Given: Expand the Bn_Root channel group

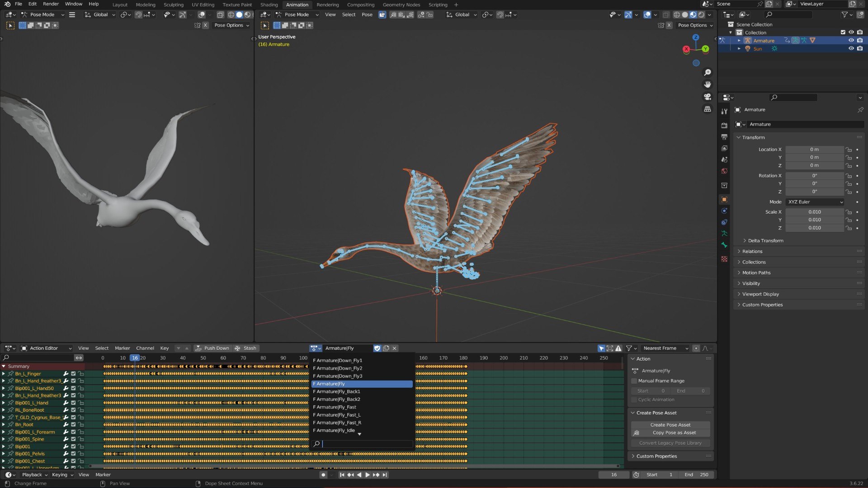Looking at the screenshot, I should coord(4,425).
